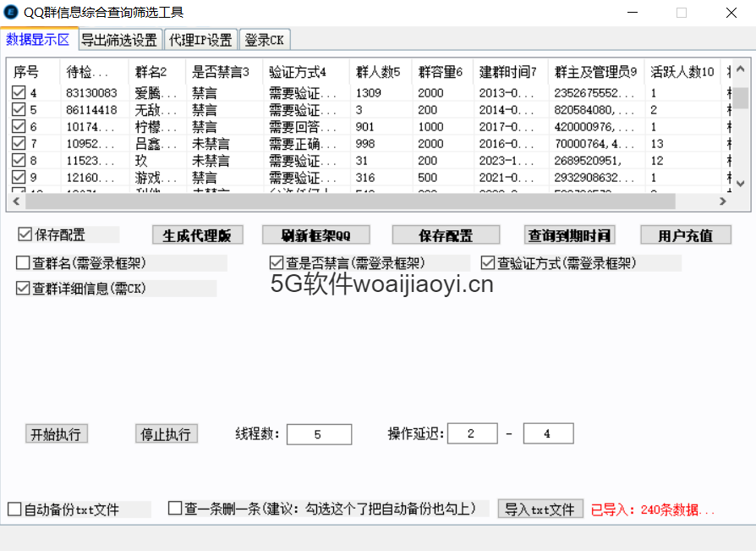Viewport: 756px width, 551px height.
Task: Toggle 查验证方式 checkbox
Action: (487, 263)
